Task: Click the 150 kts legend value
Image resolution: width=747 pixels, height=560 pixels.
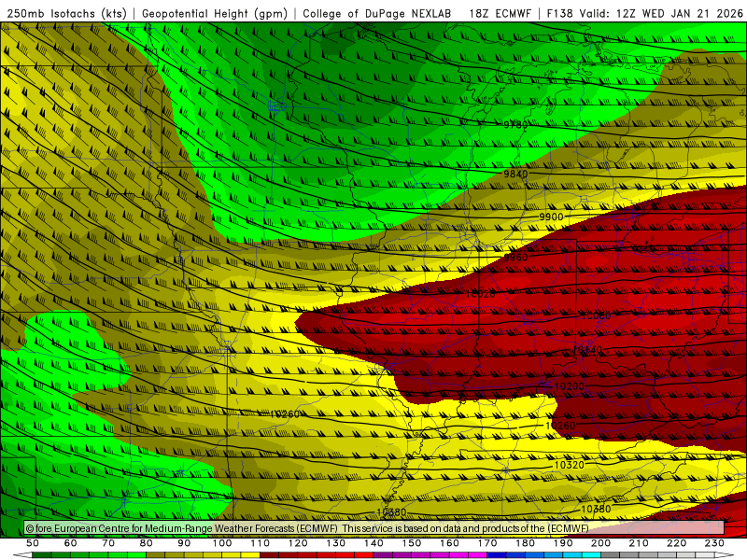Action: [x=411, y=543]
